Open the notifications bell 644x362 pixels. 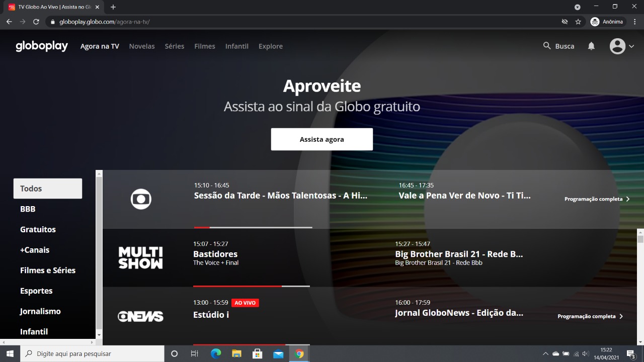pyautogui.click(x=591, y=46)
